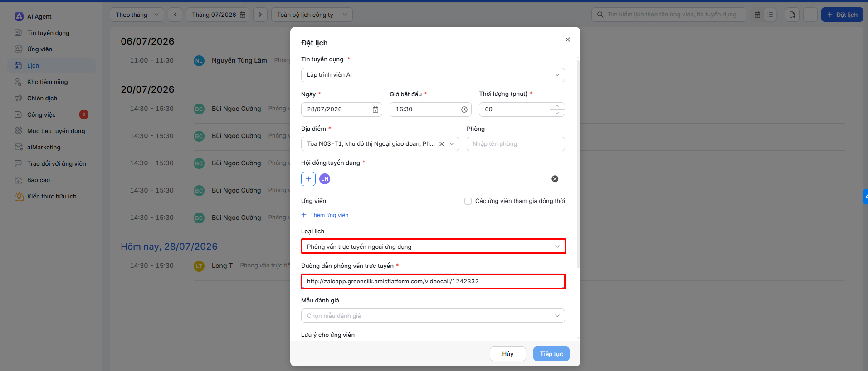The width and height of the screenshot is (868, 371).
Task: Go to Chiến dịch in sidebar
Action: pos(42,98)
